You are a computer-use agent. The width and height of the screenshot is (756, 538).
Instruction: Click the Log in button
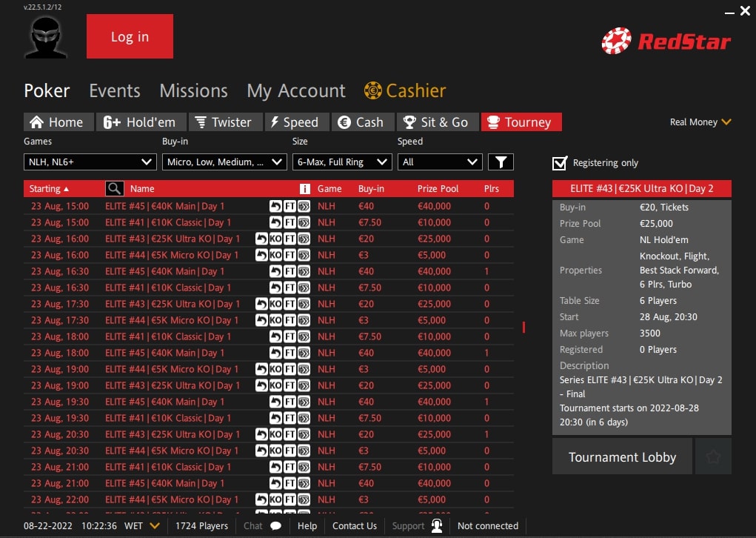click(130, 36)
